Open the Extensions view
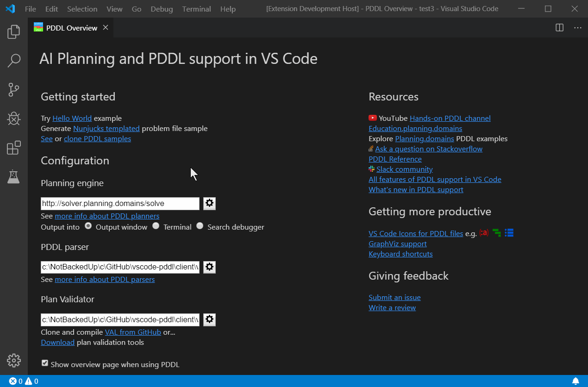Image resolution: width=588 pixels, height=387 pixels. (14, 148)
